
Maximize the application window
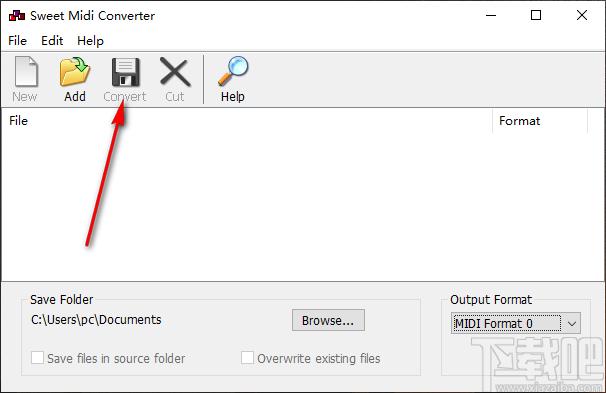(x=536, y=15)
